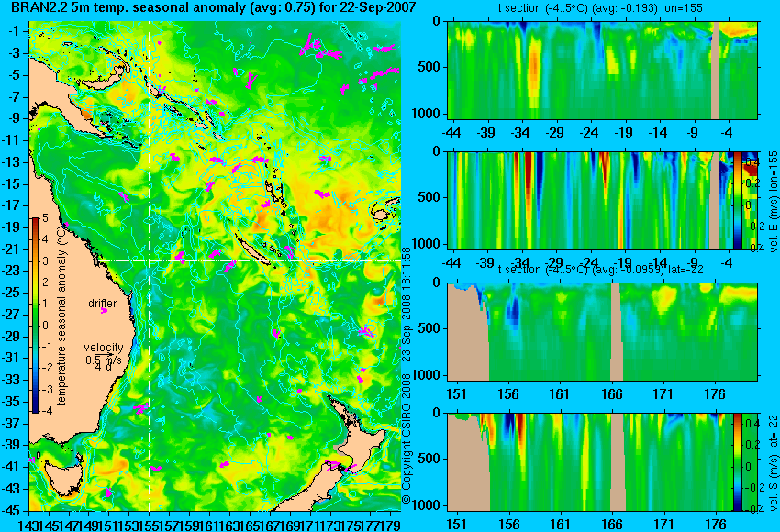Click the 'temperature seasonal anomaly (°C)' vertical label
This screenshot has height=532, width=780.
[x=61, y=316]
